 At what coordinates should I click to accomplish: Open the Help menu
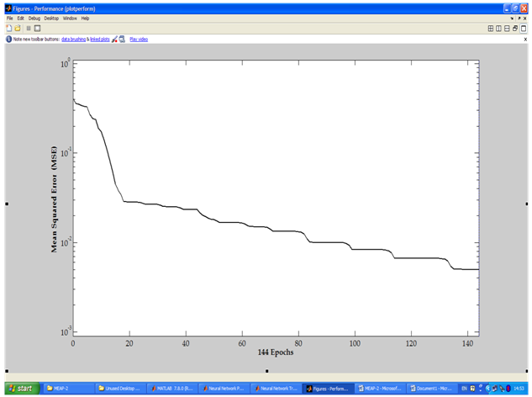click(85, 18)
